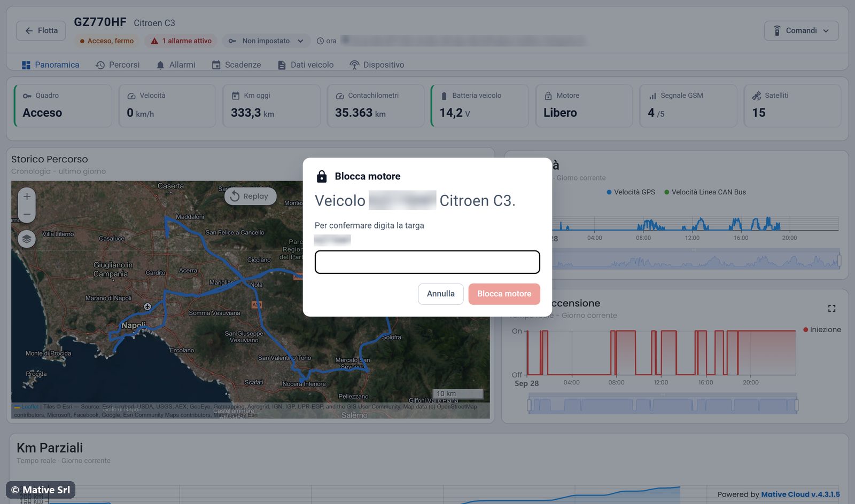Toggle the Iniezione legend series
Viewport: 855px width, 504px height.
pos(822,330)
